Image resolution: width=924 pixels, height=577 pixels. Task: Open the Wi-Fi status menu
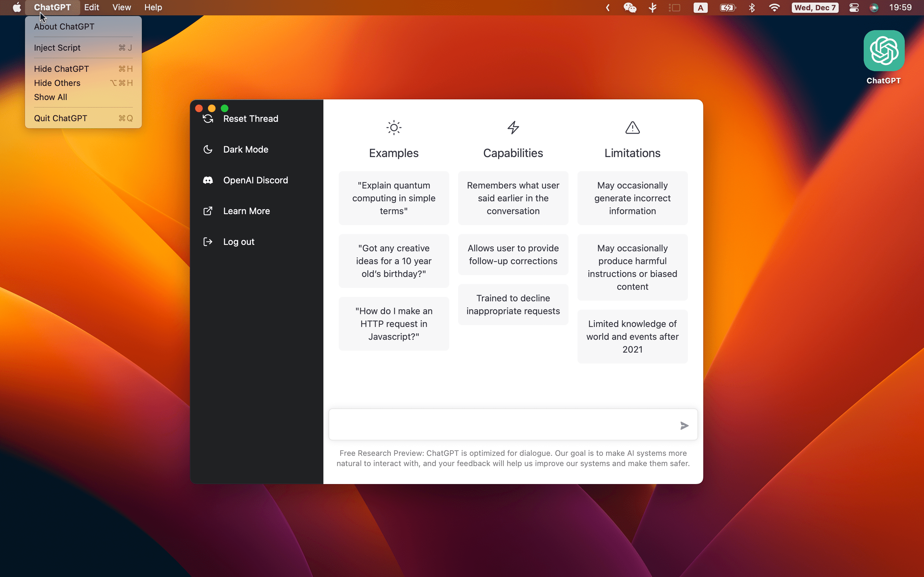tap(774, 8)
